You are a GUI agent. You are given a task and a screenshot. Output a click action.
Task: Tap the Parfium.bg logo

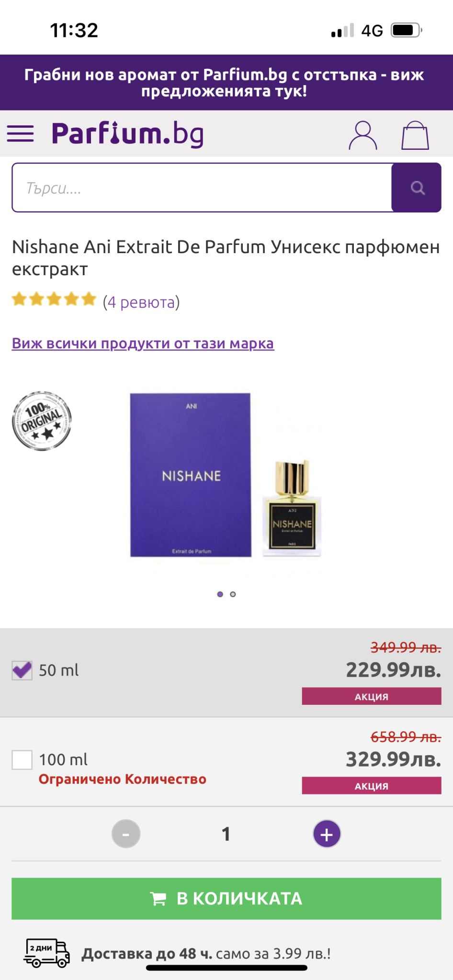point(128,134)
